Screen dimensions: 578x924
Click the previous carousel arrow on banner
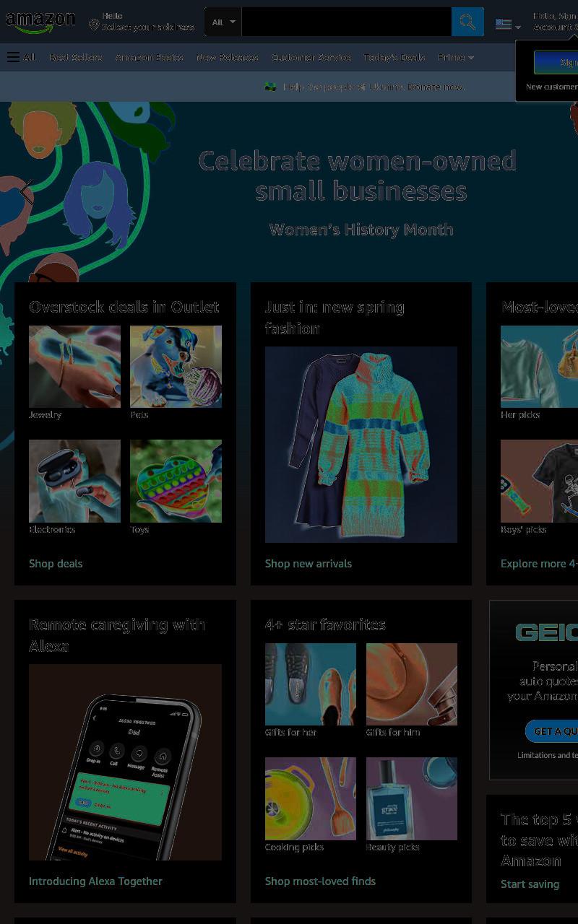(26, 192)
